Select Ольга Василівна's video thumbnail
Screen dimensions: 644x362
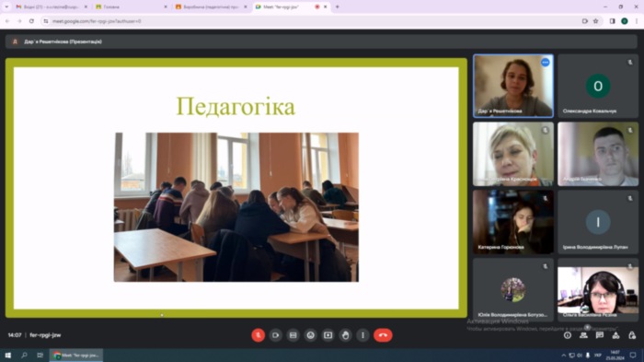(x=598, y=289)
